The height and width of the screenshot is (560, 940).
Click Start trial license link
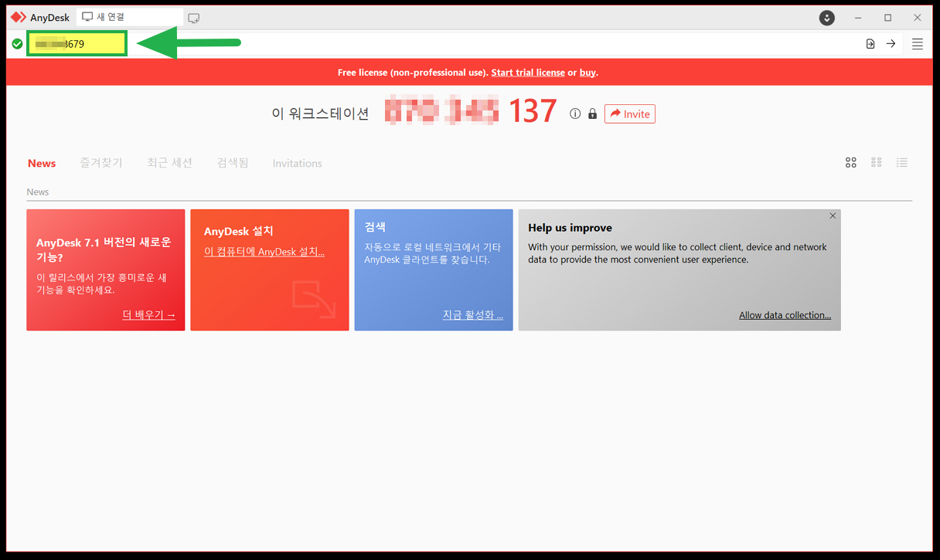click(x=528, y=73)
